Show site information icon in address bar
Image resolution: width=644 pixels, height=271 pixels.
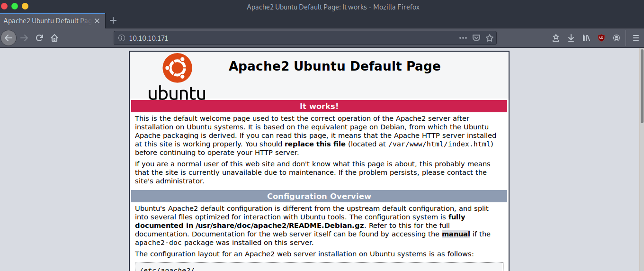coord(121,38)
